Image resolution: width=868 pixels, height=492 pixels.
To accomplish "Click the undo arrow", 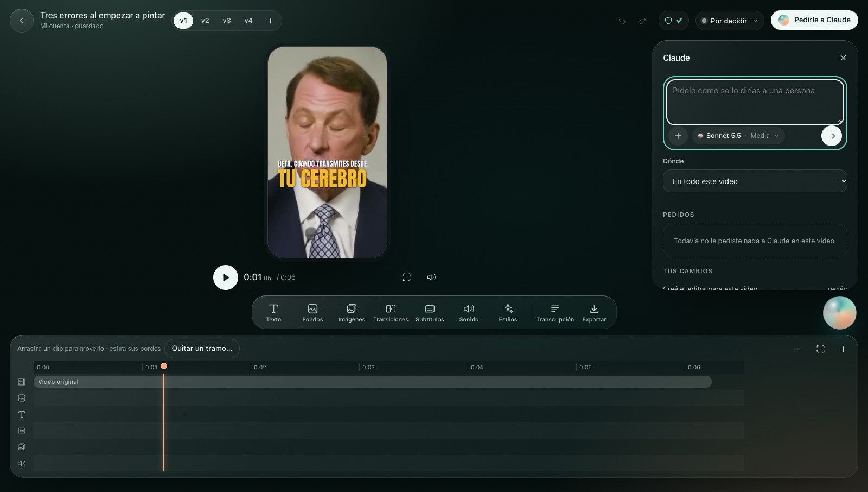I will tap(622, 21).
